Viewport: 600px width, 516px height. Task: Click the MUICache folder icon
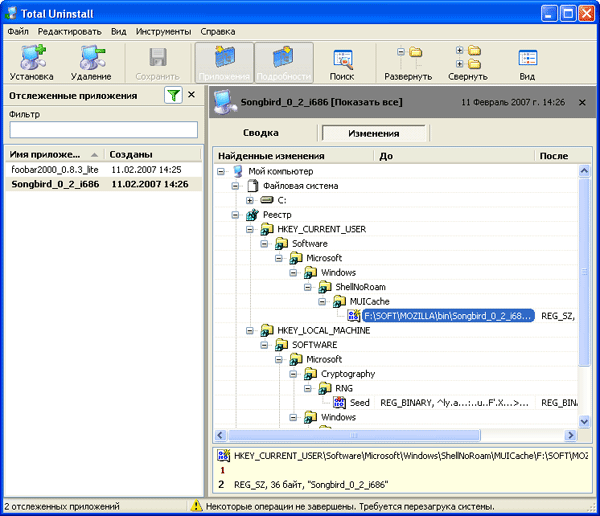[x=339, y=302]
